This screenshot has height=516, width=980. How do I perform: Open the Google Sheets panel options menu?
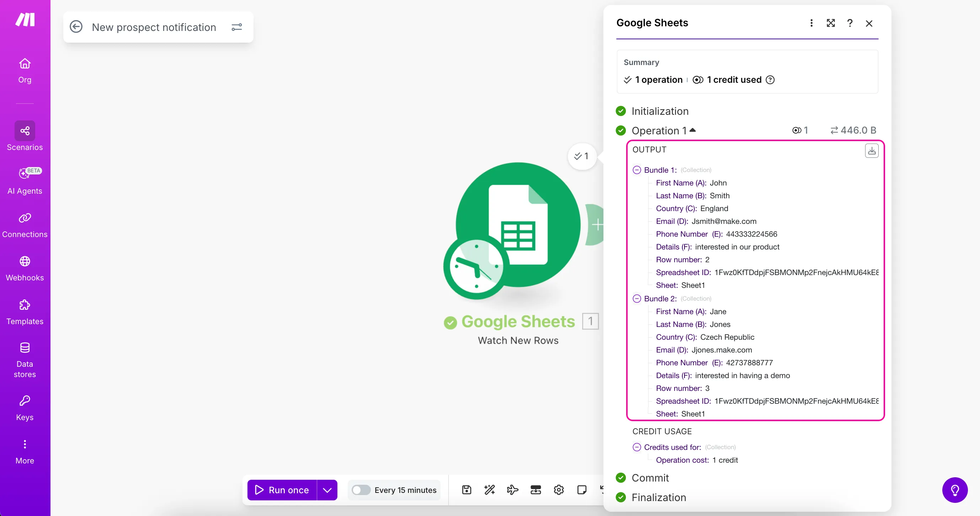(x=811, y=23)
